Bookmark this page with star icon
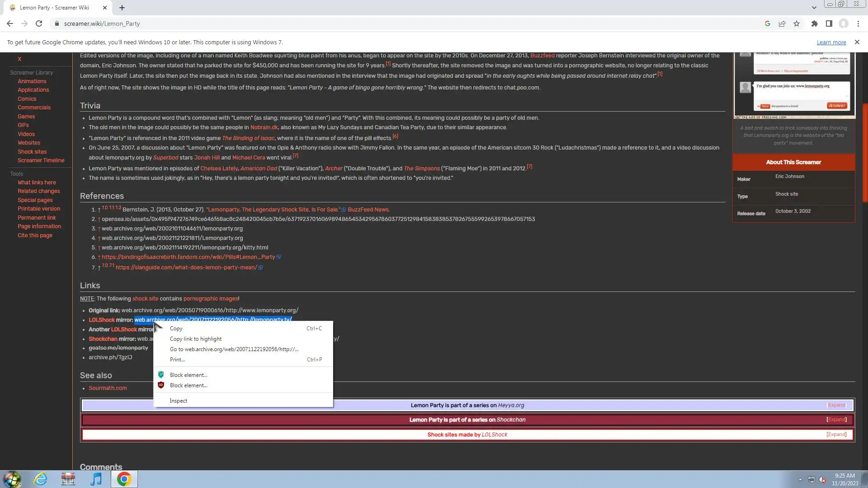The width and height of the screenshot is (868, 488). click(x=797, y=23)
